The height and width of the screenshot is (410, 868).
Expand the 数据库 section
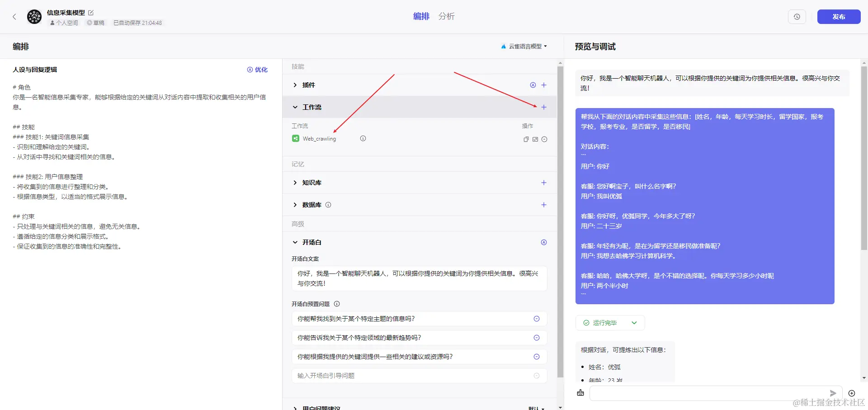tap(295, 205)
